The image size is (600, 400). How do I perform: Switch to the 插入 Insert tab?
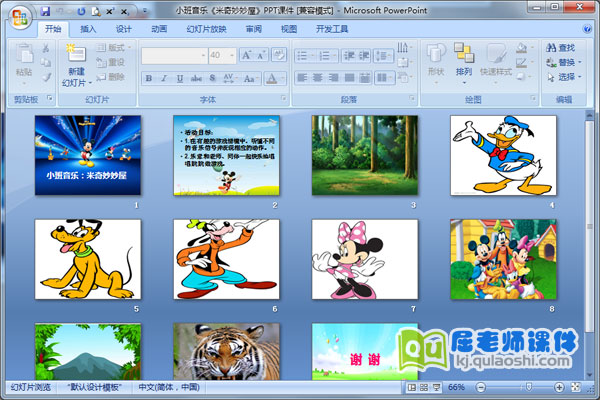coord(88,29)
